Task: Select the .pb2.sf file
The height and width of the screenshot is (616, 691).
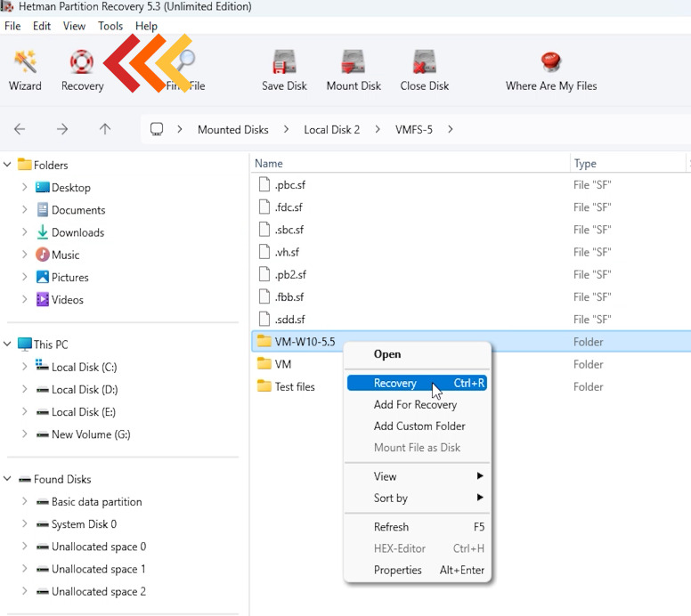Action: click(x=290, y=275)
